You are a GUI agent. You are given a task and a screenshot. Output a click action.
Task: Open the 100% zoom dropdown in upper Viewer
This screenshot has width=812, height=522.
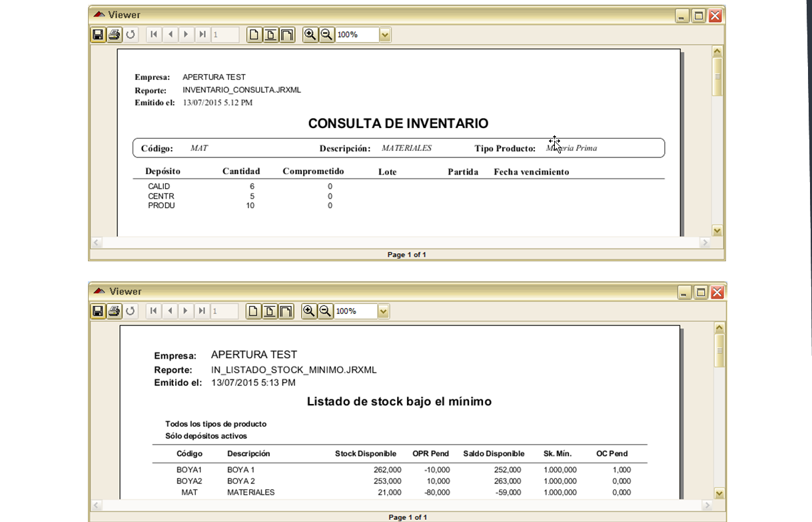[385, 35]
